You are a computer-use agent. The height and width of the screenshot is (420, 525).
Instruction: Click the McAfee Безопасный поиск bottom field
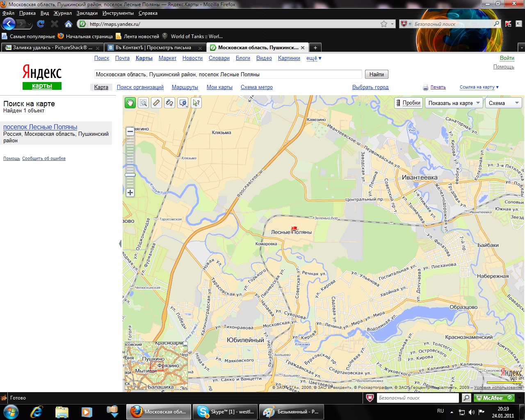[418, 398]
